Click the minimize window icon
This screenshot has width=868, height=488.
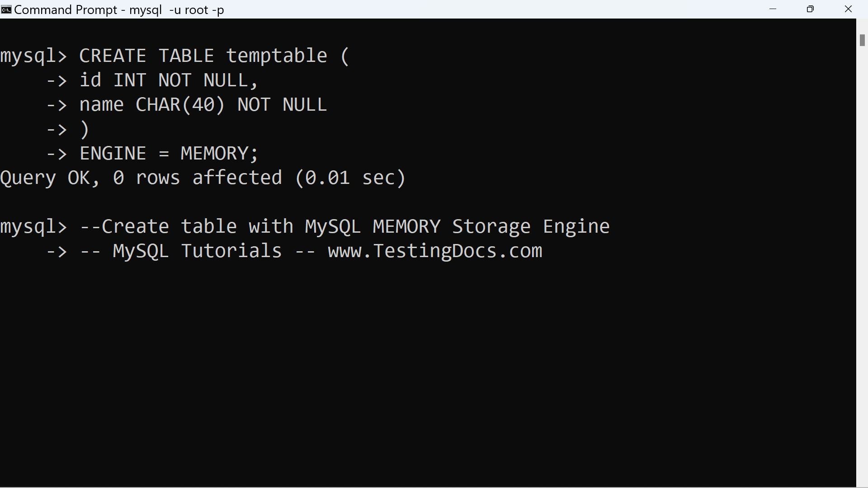(x=773, y=9)
